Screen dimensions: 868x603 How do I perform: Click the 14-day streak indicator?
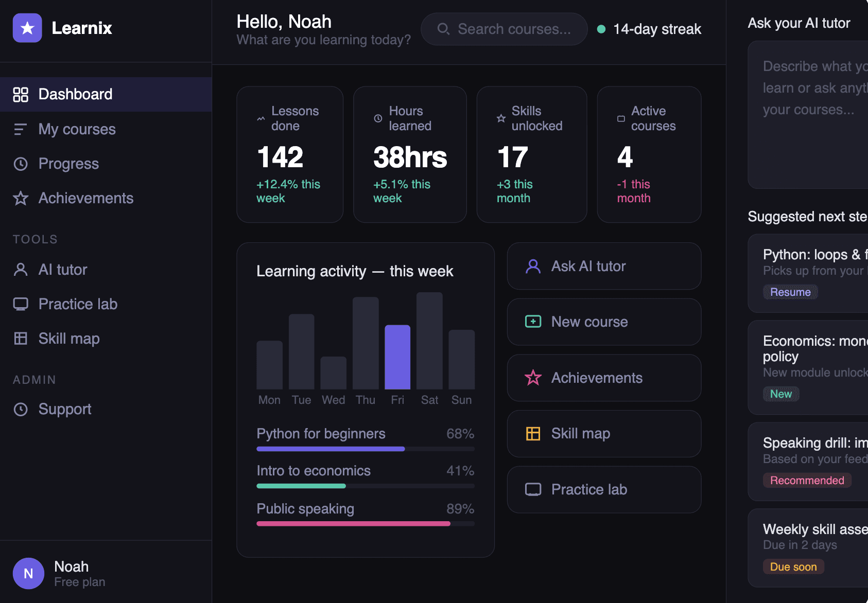[649, 29]
